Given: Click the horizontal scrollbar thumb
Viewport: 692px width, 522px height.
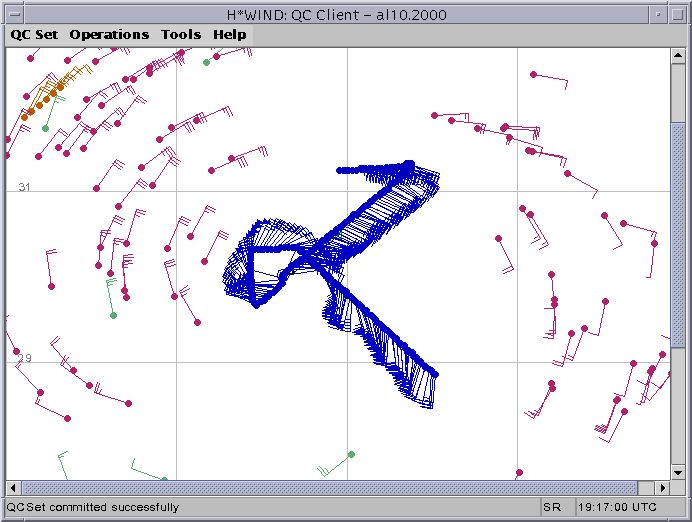Looking at the screenshot, I should point(338,487).
